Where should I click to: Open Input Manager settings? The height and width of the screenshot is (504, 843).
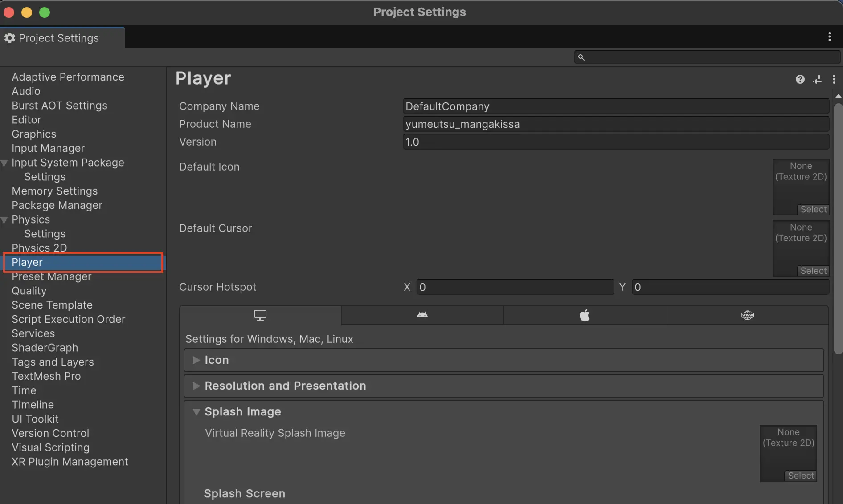pos(48,148)
